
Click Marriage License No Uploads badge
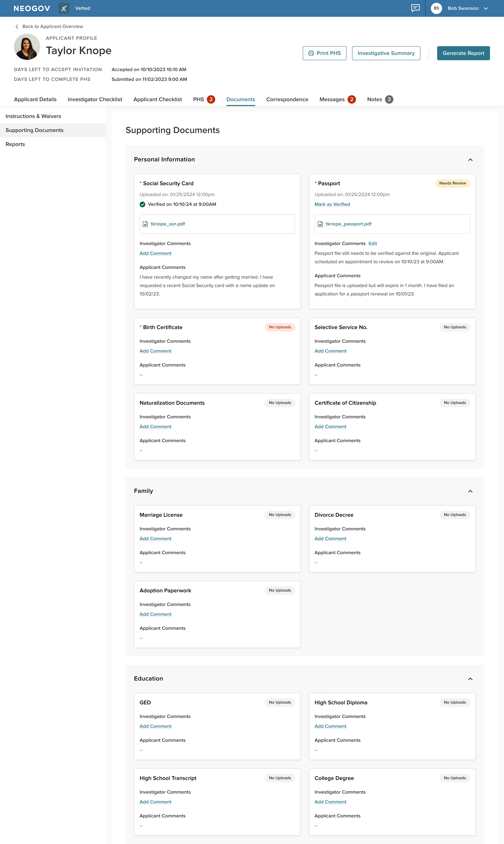[x=280, y=515]
